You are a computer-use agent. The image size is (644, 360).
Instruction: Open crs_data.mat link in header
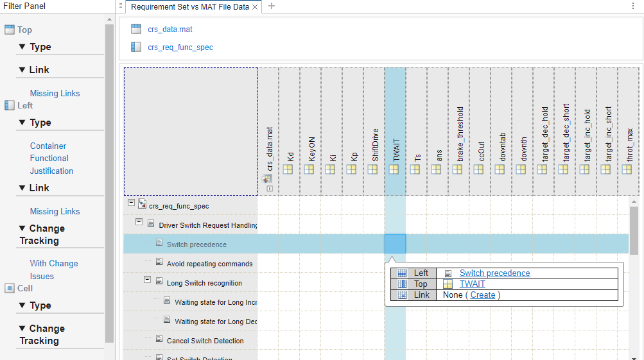(170, 30)
